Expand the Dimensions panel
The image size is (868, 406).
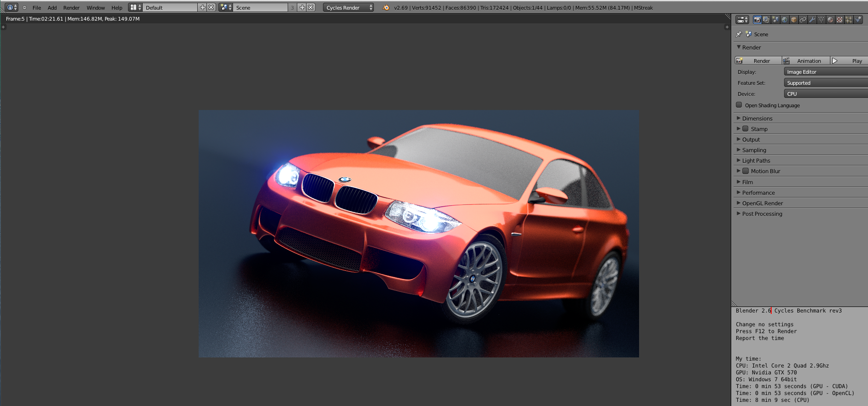point(739,118)
